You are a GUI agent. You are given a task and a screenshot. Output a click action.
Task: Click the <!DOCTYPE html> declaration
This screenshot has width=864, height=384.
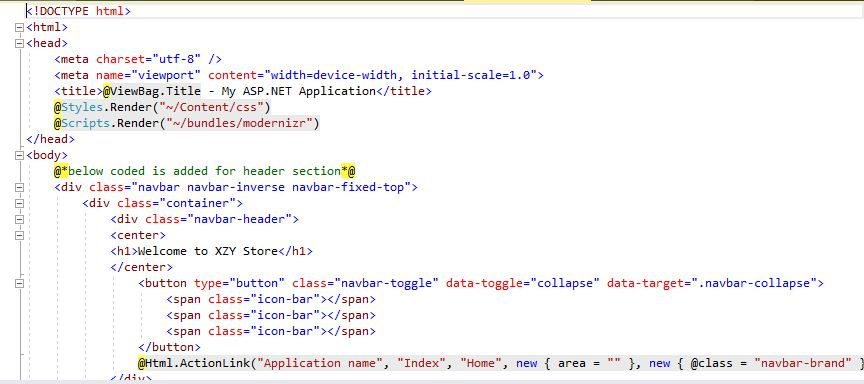(x=78, y=11)
